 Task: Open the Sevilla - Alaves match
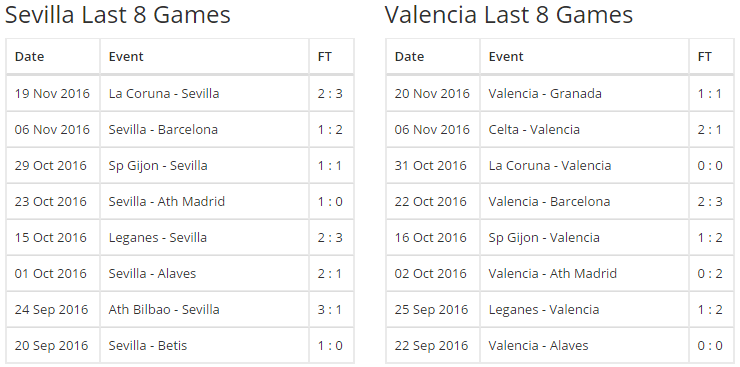tap(152, 274)
